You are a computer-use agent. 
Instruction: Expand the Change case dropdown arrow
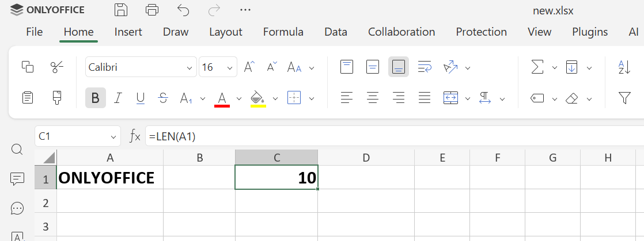(x=312, y=68)
